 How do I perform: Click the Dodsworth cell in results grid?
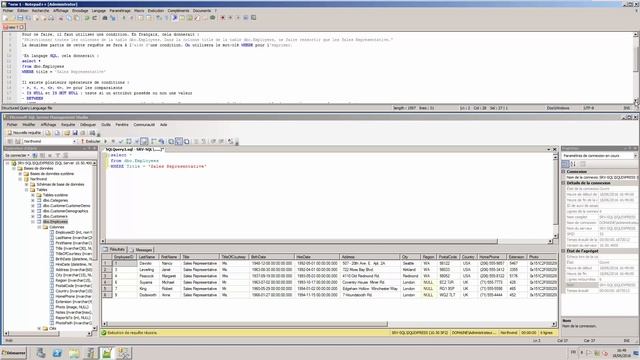pos(148,295)
